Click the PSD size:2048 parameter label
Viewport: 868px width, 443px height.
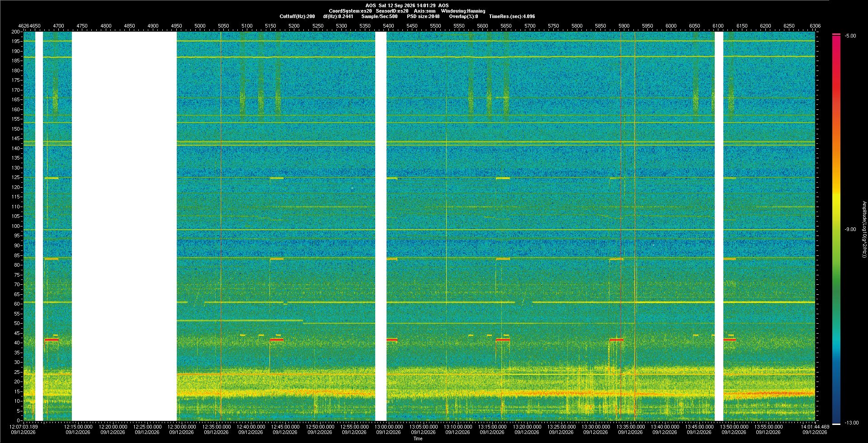(423, 16)
